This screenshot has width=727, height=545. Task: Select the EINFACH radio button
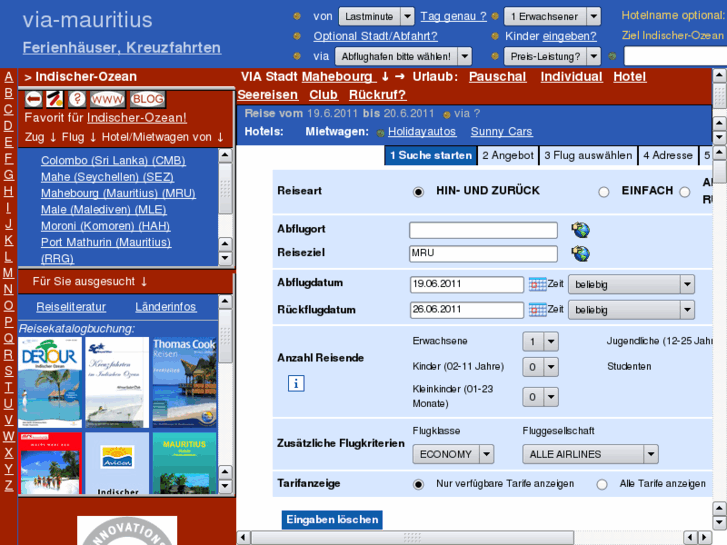(603, 192)
